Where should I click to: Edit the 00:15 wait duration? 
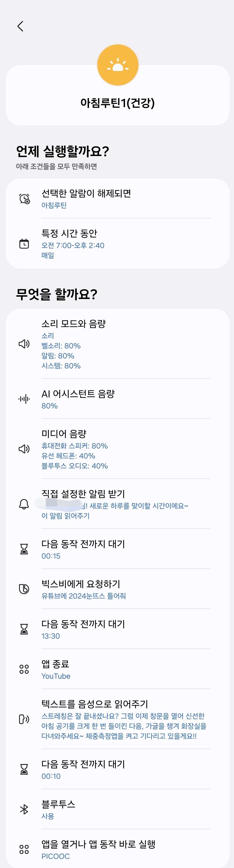coord(51,556)
